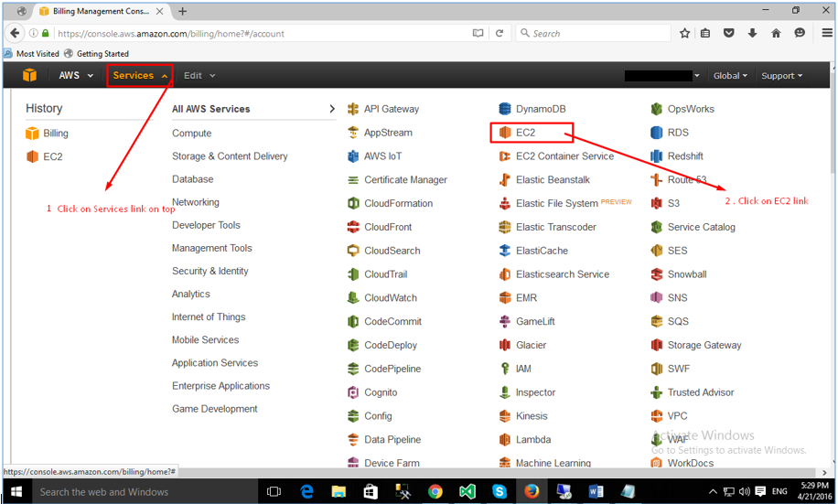The width and height of the screenshot is (838, 504).
Task: Click the Elastic Beanstalk service icon
Action: point(505,179)
